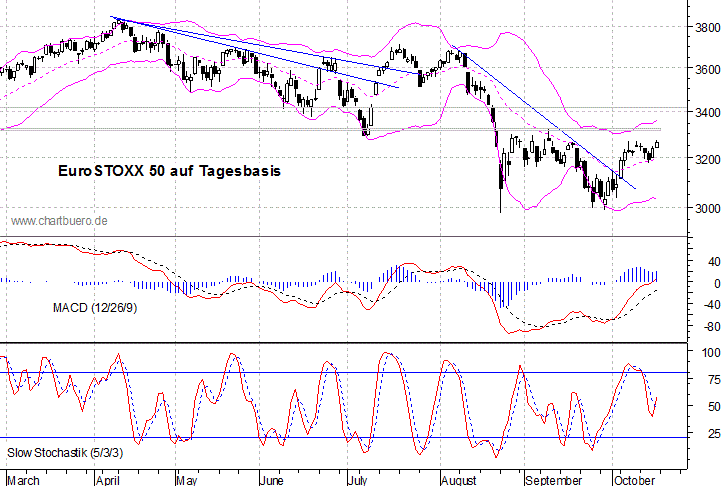Select the August label on time axis
723x486 pixels.
(459, 480)
